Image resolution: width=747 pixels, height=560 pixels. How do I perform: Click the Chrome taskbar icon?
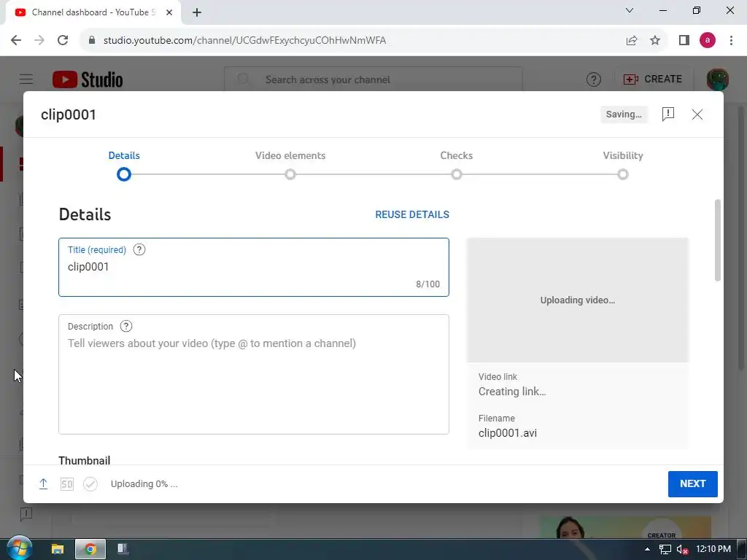tap(90, 549)
